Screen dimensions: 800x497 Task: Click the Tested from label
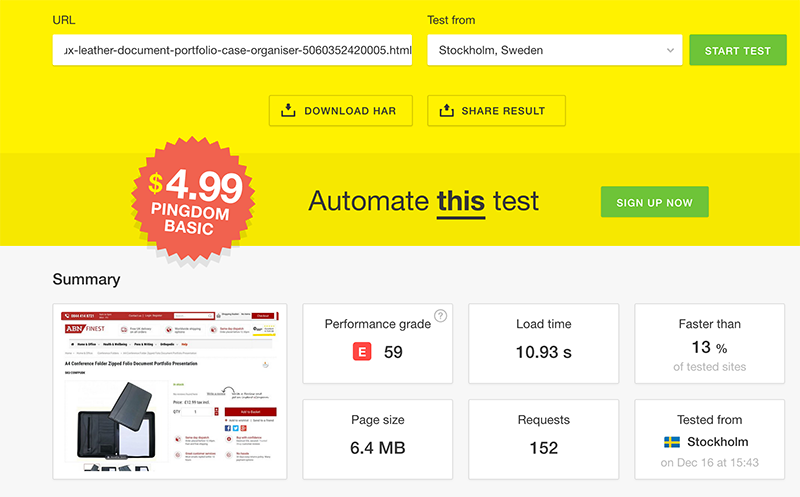[x=709, y=420]
